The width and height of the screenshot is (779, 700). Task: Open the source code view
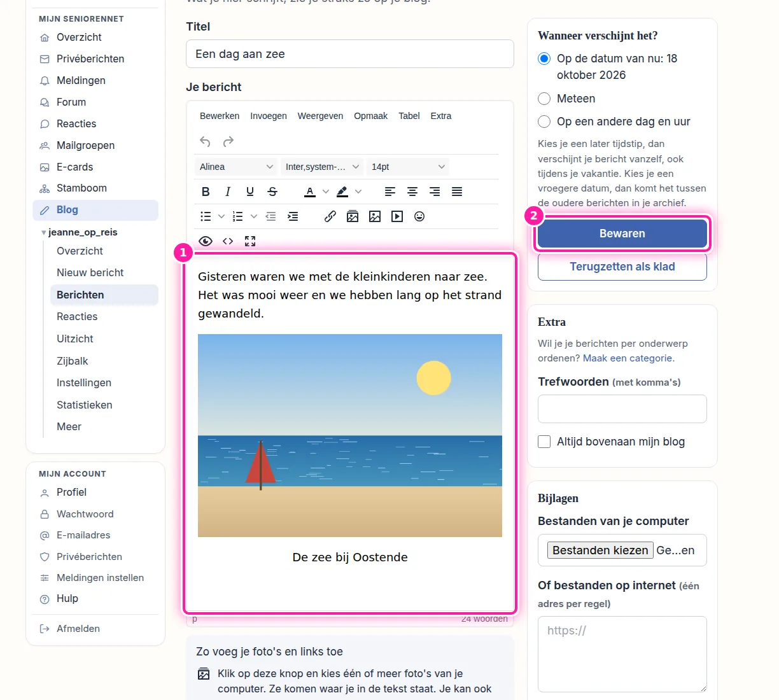pos(228,241)
